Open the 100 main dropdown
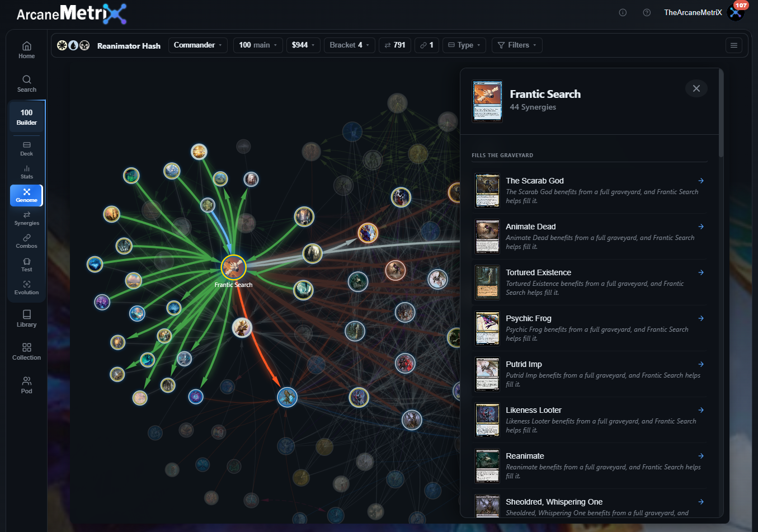This screenshot has height=532, width=758. 258,45
